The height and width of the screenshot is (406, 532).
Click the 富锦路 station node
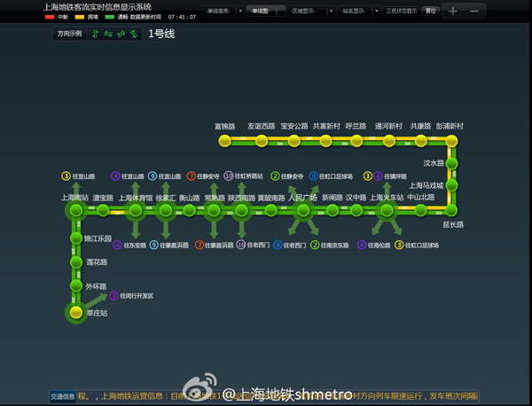[224, 141]
